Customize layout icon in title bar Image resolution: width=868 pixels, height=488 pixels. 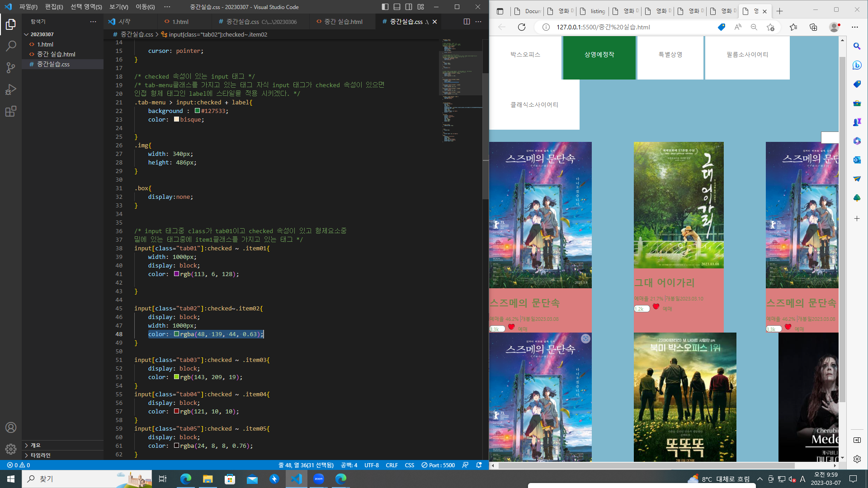421,7
